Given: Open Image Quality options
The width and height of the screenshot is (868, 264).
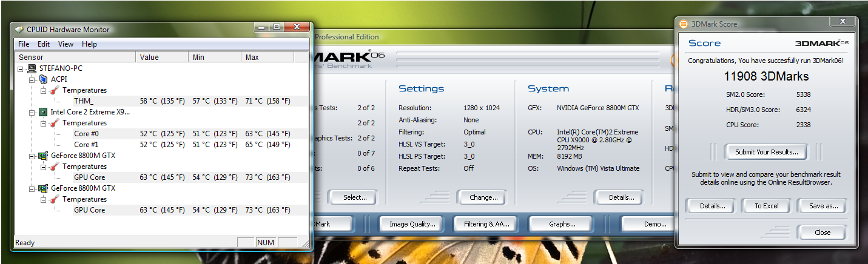Looking at the screenshot, I should click(412, 224).
